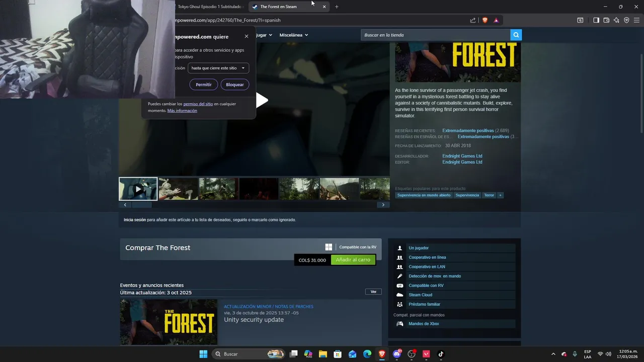
Task: Click the Brave VPN shield icon
Action: click(626, 20)
